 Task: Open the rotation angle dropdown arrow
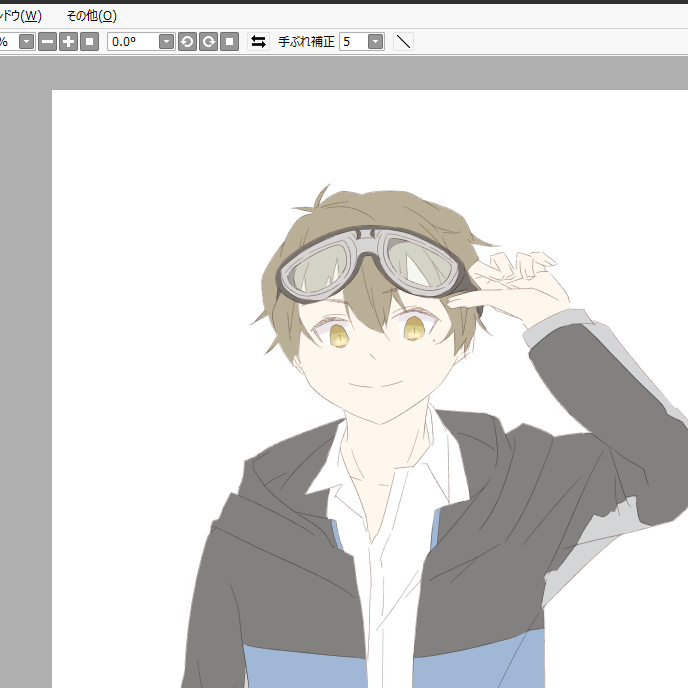click(x=166, y=42)
